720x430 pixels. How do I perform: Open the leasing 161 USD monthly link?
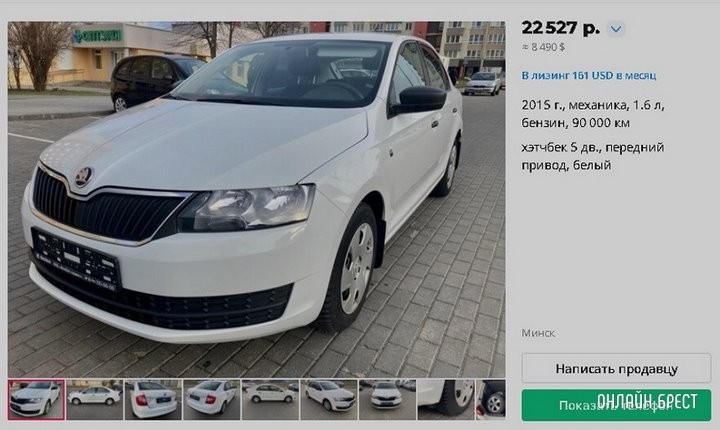tap(589, 75)
